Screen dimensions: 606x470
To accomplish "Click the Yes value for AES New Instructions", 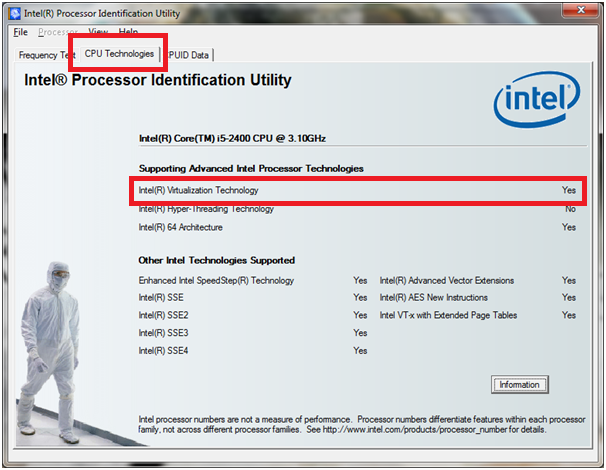I will [x=569, y=297].
